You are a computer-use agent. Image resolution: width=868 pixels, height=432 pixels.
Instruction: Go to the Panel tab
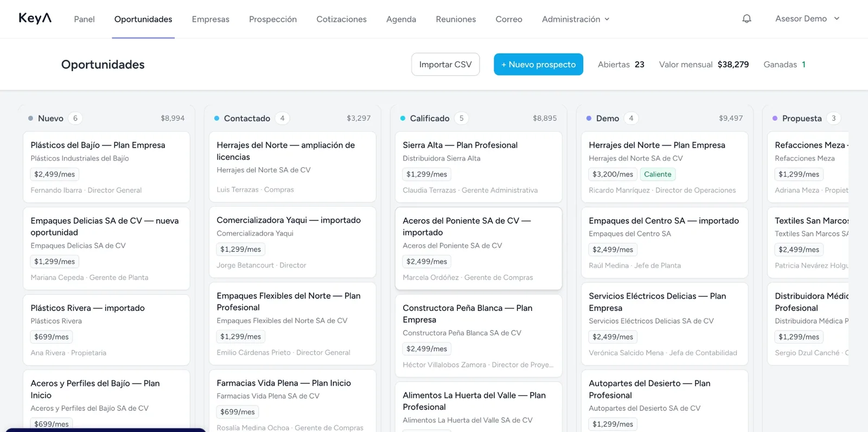coord(84,19)
